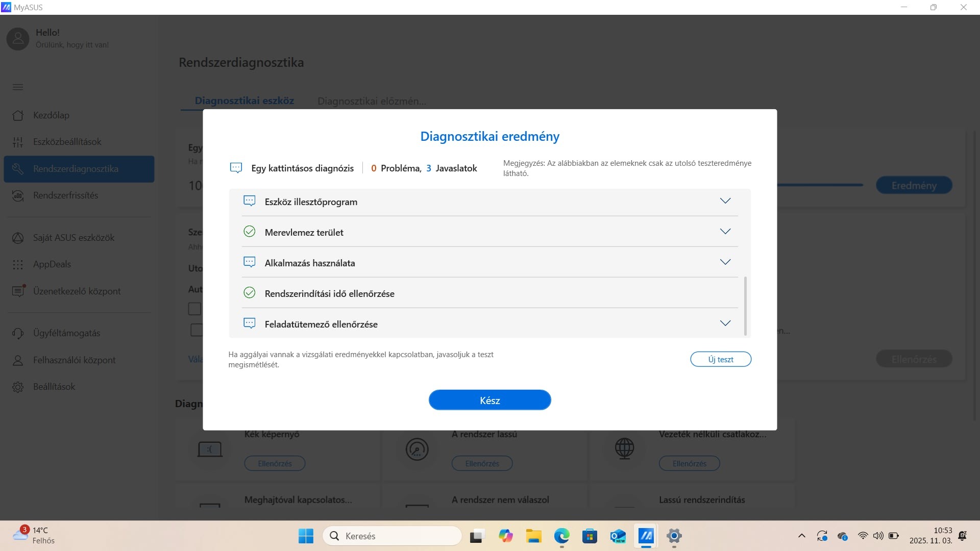Click the Kezdőlap home icon
The image size is (980, 551).
point(18,115)
